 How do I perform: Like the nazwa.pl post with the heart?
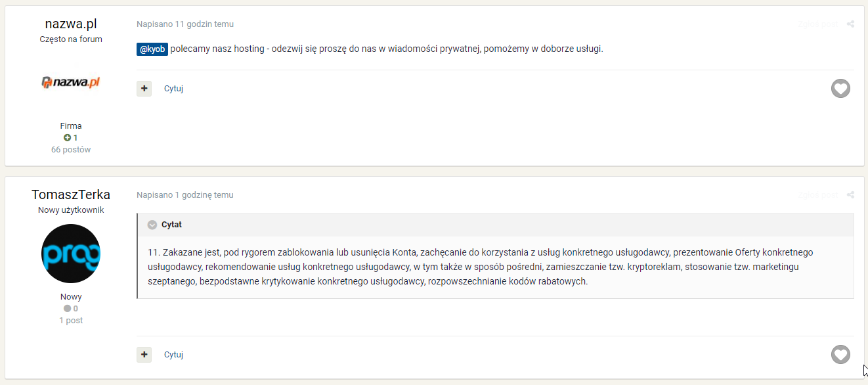click(840, 88)
